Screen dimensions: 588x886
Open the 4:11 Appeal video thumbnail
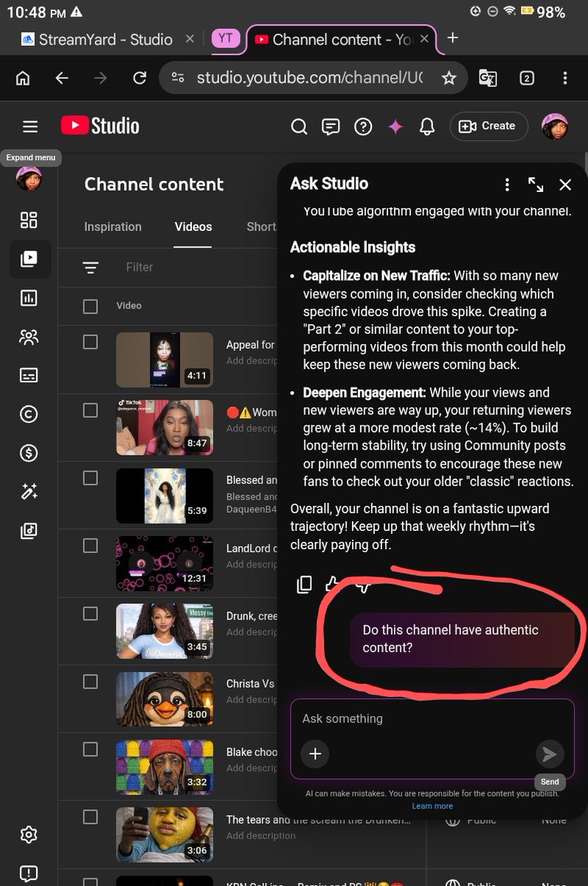pyautogui.click(x=165, y=360)
